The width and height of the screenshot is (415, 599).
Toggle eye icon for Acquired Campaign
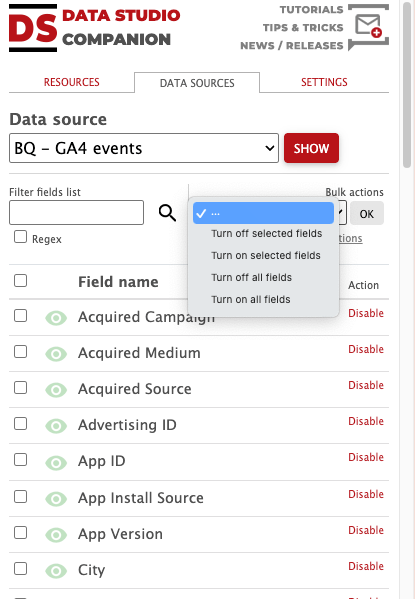[x=56, y=318]
